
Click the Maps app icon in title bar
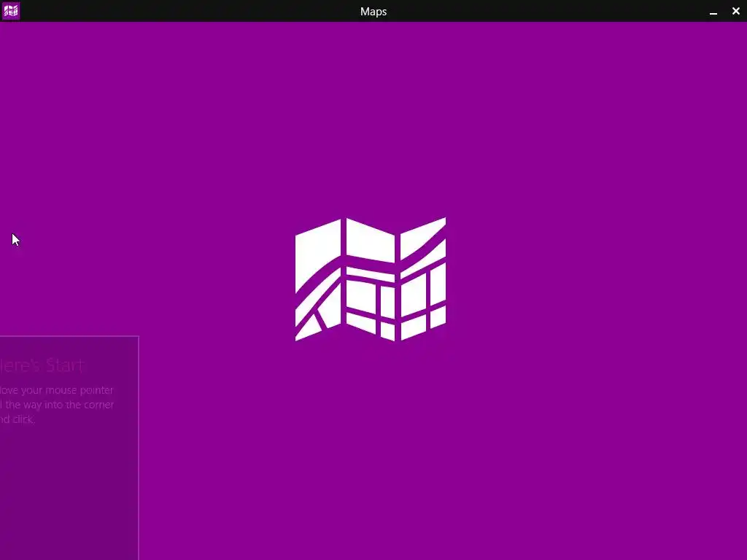point(10,10)
